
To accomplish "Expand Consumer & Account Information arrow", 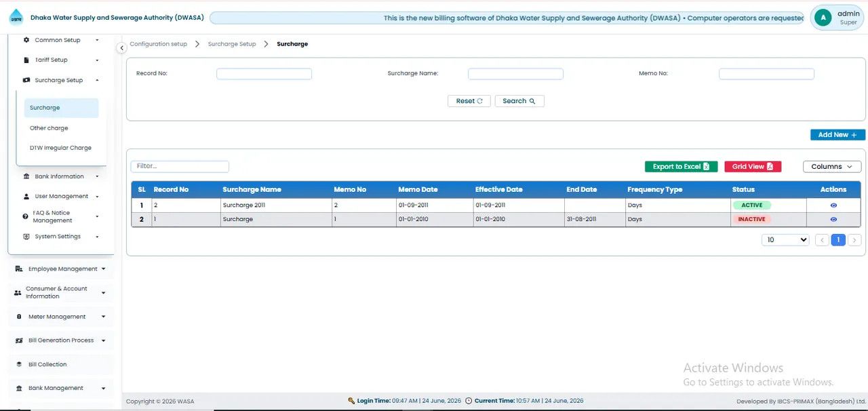I will [x=103, y=293].
